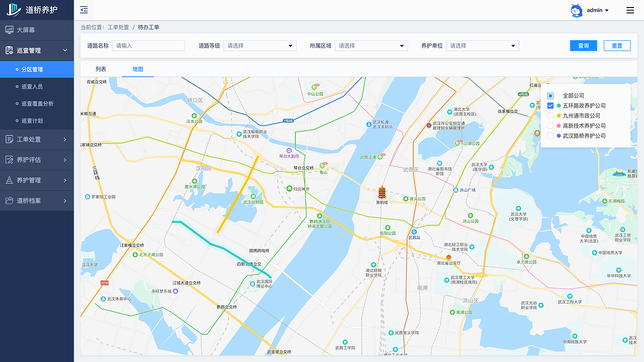This screenshot has height=362, width=644.
Task: Click the 湖北省图书馆新馆 marker
Action: click(x=440, y=163)
